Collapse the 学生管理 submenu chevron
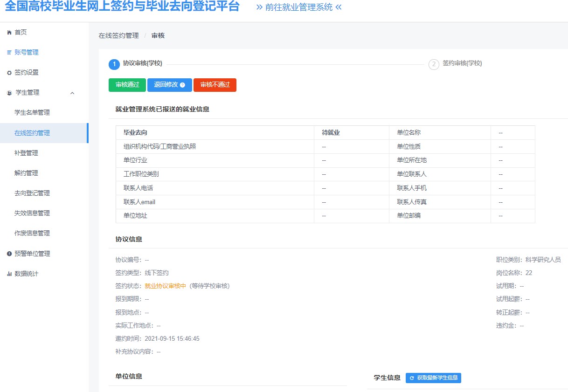 pyautogui.click(x=72, y=93)
